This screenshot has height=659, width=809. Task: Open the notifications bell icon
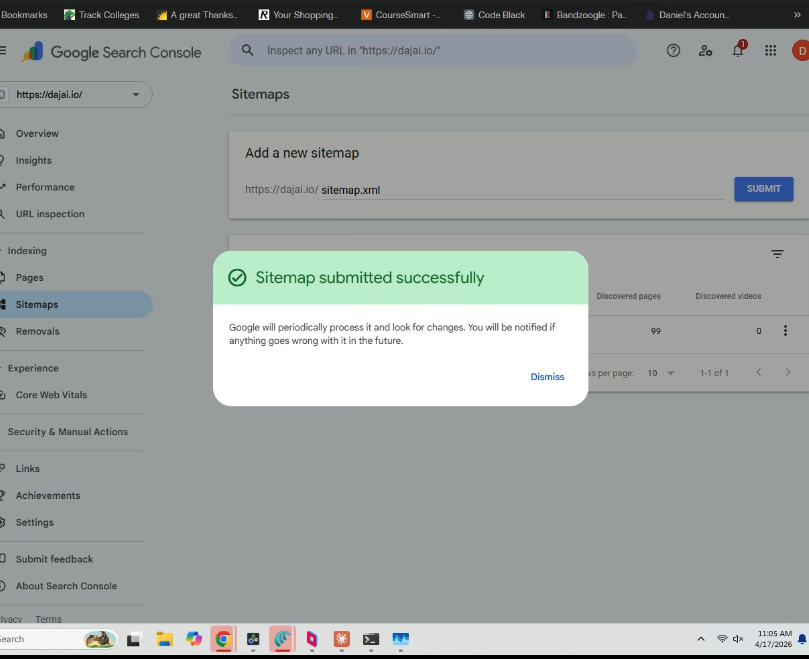[738, 51]
